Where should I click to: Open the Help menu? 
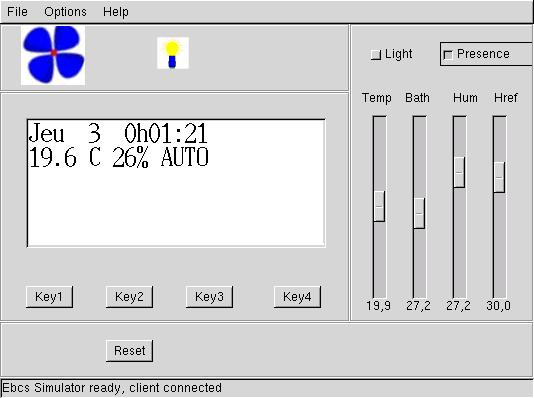116,12
